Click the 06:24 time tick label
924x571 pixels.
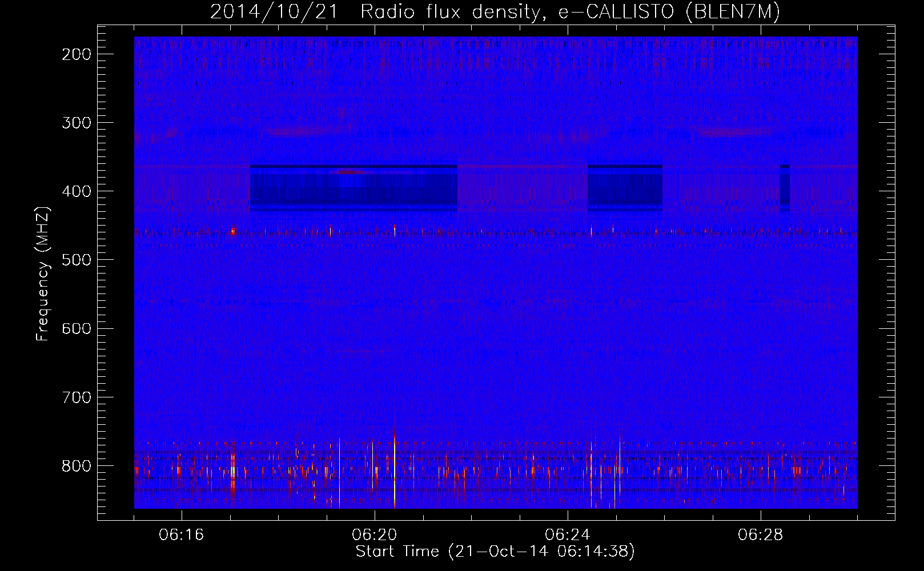click(568, 535)
